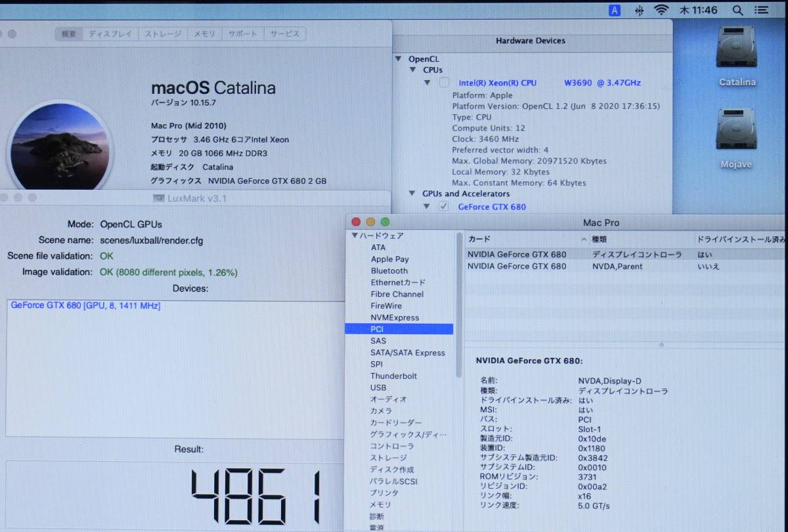The image size is (788, 532).
Task: Collapse the GeForce GTX 680 device node
Action: (x=427, y=207)
